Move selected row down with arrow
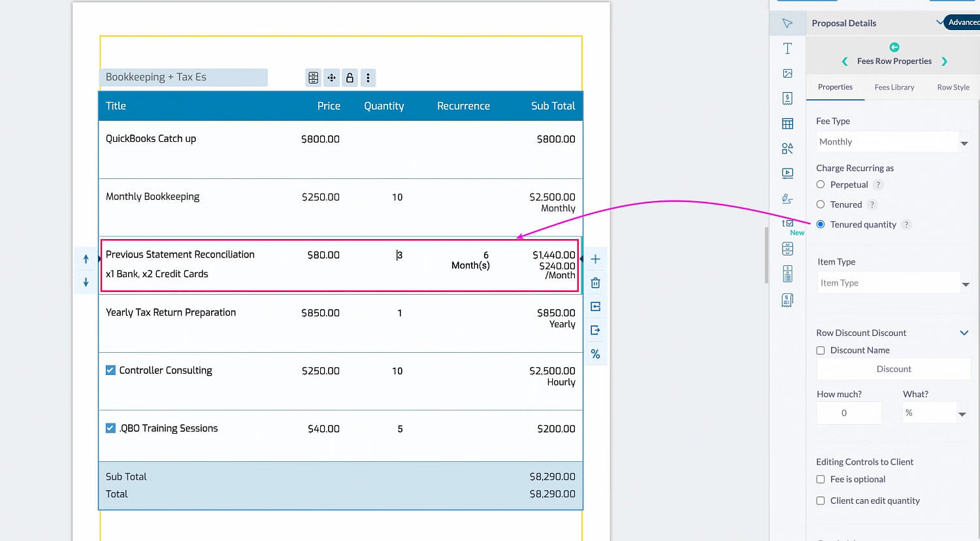Image resolution: width=980 pixels, height=541 pixels. pos(86,282)
